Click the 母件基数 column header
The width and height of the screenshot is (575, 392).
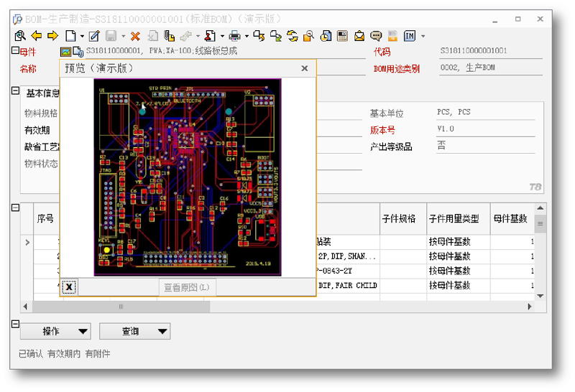pyautogui.click(x=512, y=219)
